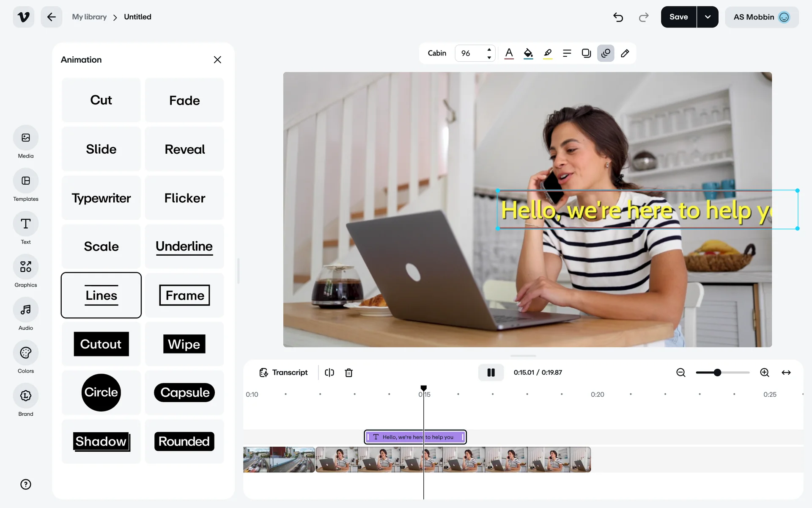Click the fill color bucket icon
Image resolution: width=812 pixels, height=508 pixels.
click(x=528, y=53)
